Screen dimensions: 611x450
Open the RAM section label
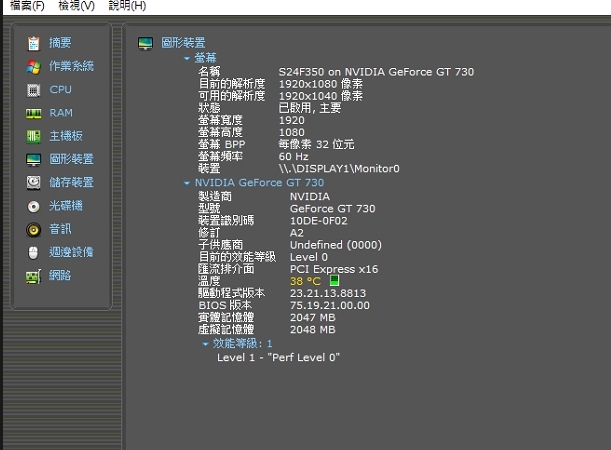[61, 113]
